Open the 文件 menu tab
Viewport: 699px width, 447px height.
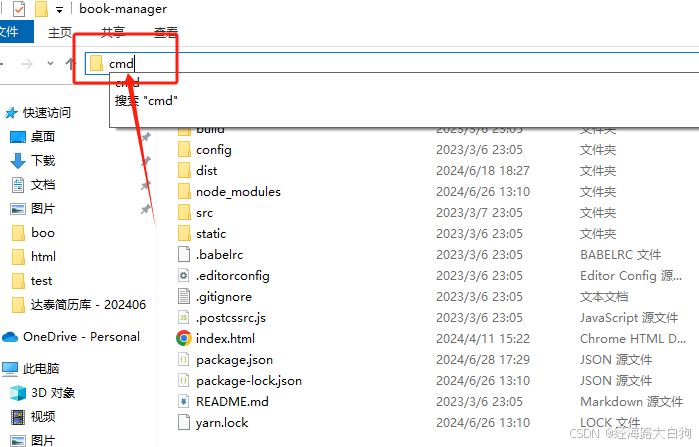(x=12, y=32)
